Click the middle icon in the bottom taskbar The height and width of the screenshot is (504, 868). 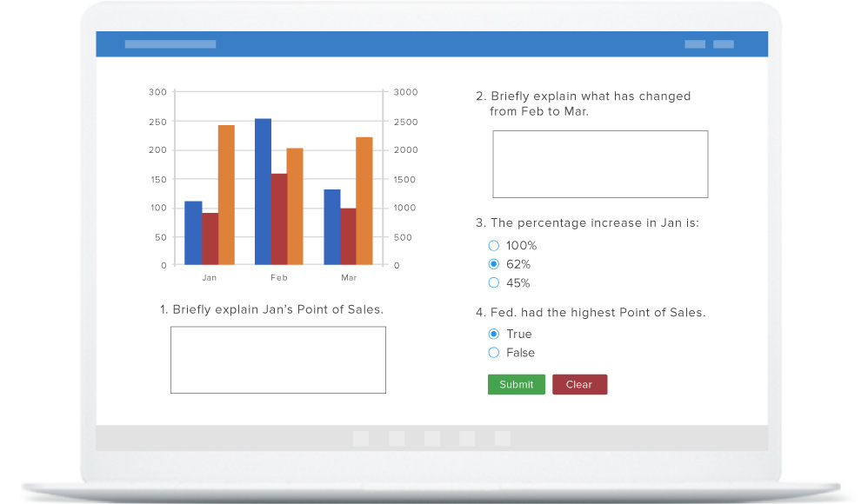(431, 439)
